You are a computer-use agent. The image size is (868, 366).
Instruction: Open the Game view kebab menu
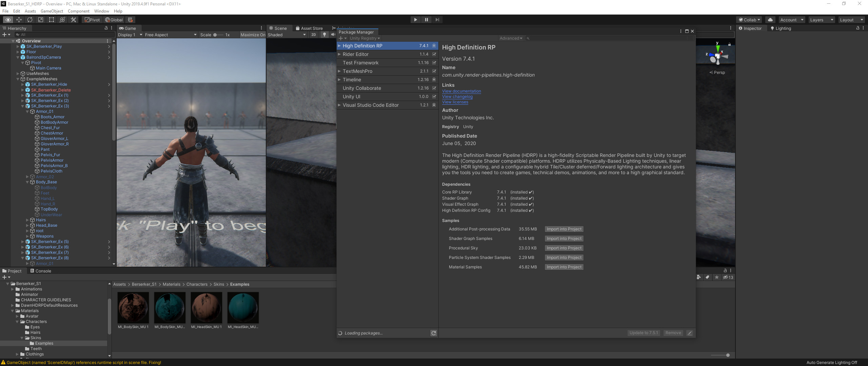(x=261, y=28)
